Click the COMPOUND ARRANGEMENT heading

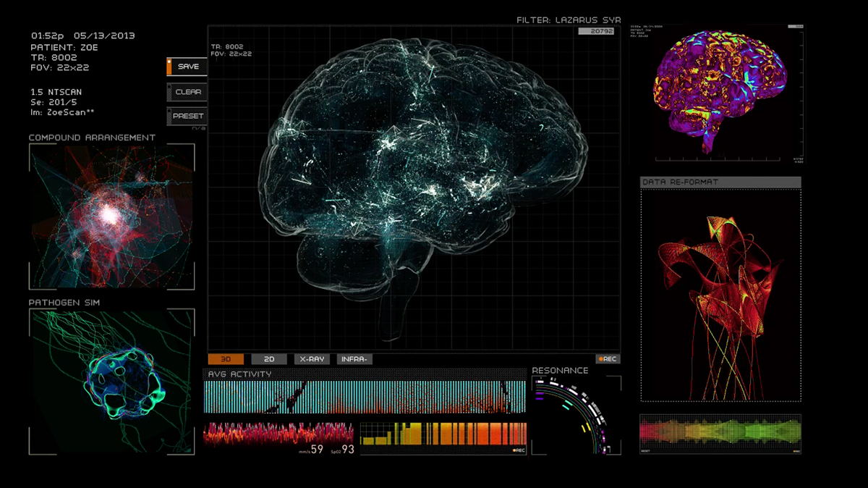pos(93,138)
